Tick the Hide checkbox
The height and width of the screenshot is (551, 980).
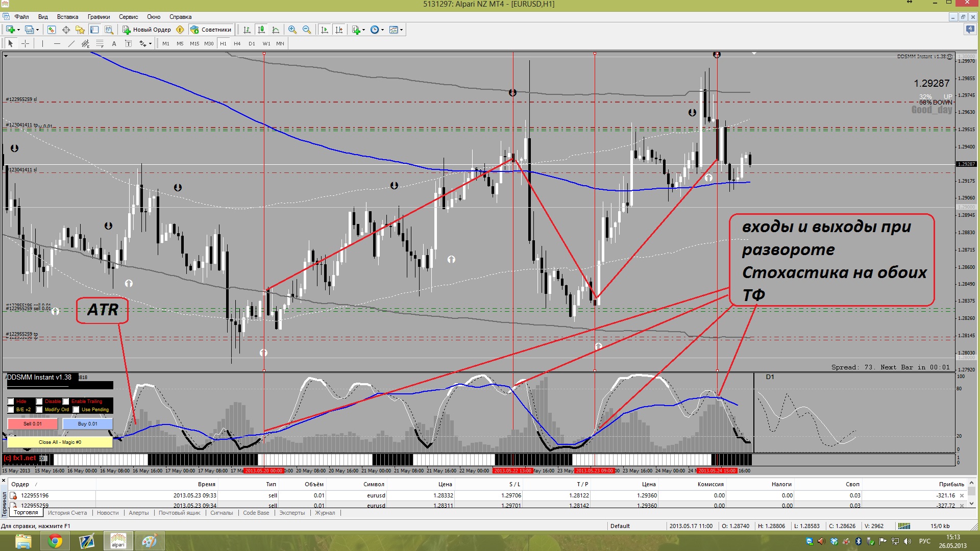tap(11, 402)
